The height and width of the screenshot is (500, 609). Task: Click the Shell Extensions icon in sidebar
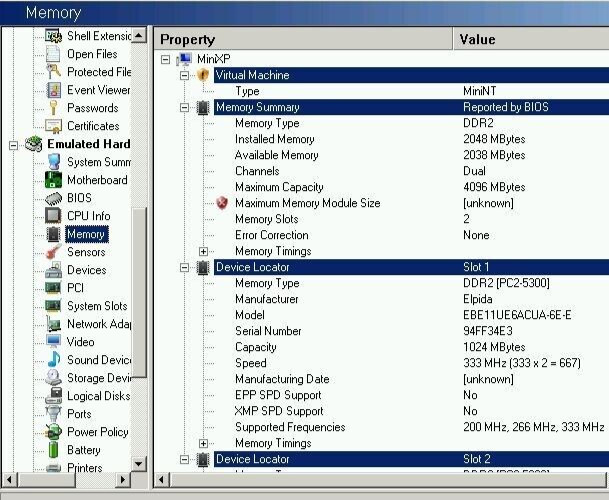pos(53,36)
